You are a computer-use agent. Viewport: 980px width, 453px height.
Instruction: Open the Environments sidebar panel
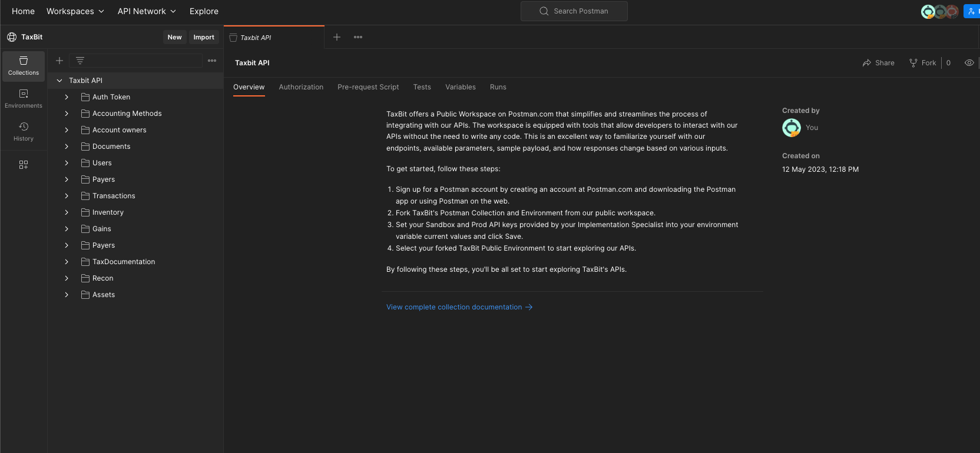point(24,99)
